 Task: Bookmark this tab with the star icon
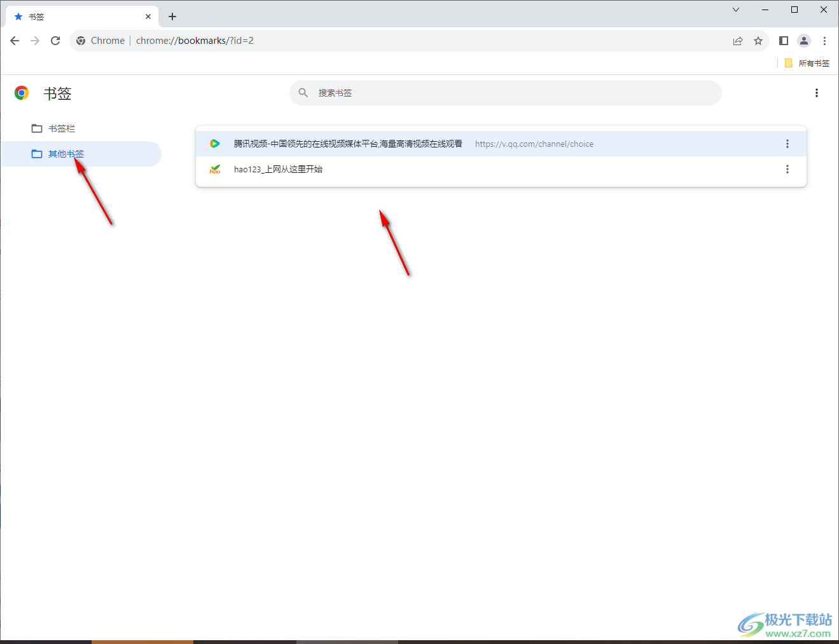(758, 41)
